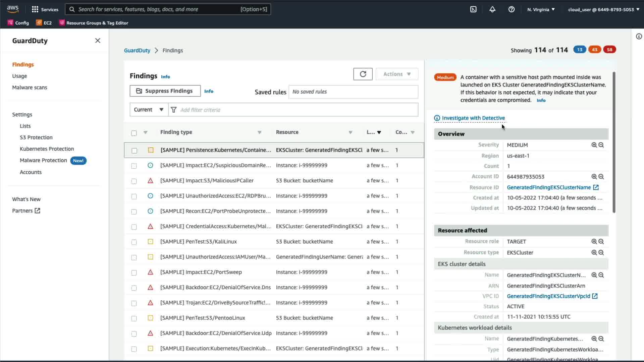Open Malware scans in sidebar
Screen dimensions: 644x362
pos(30,87)
